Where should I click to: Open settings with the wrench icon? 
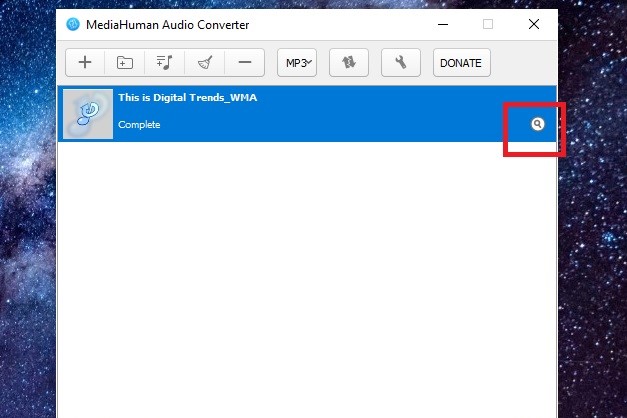(x=401, y=63)
